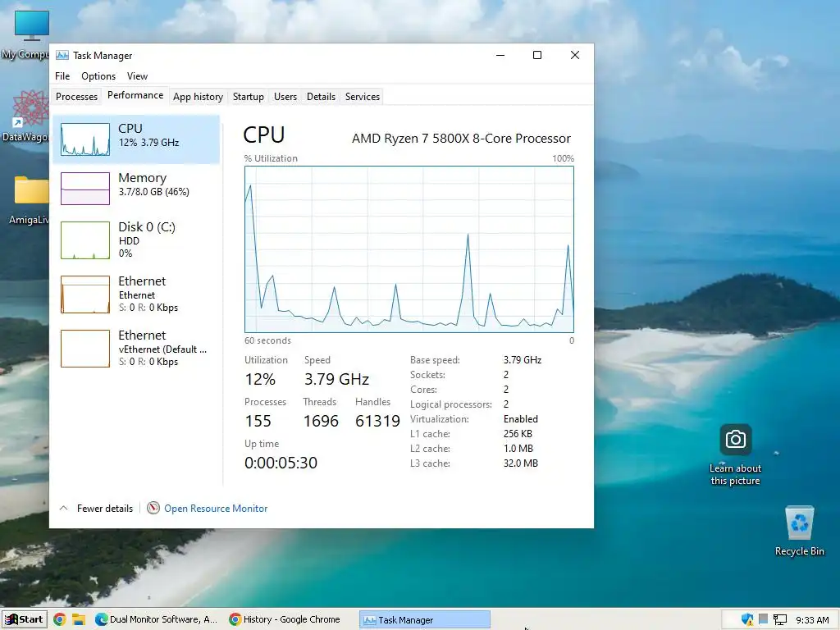
Task: Select the first Ethernet adapter graph thumbnail
Action: 85,294
